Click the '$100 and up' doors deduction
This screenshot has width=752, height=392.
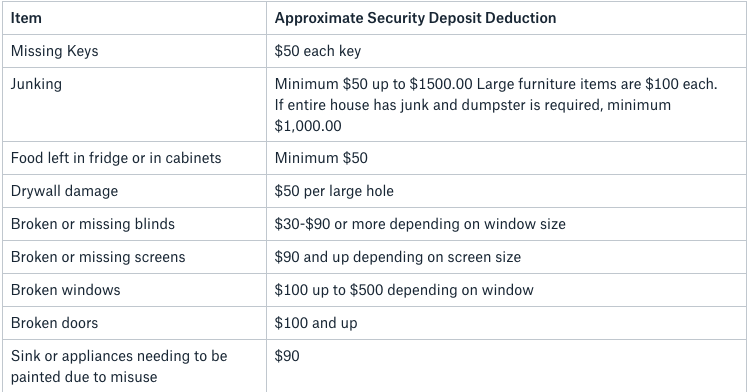click(x=316, y=323)
